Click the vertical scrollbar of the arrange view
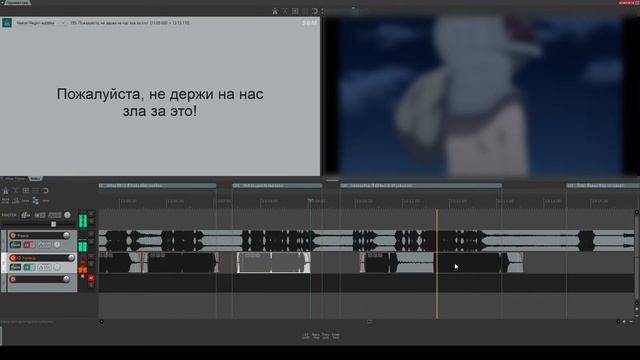Image resolution: width=640 pixels, height=360 pixels. (636, 257)
